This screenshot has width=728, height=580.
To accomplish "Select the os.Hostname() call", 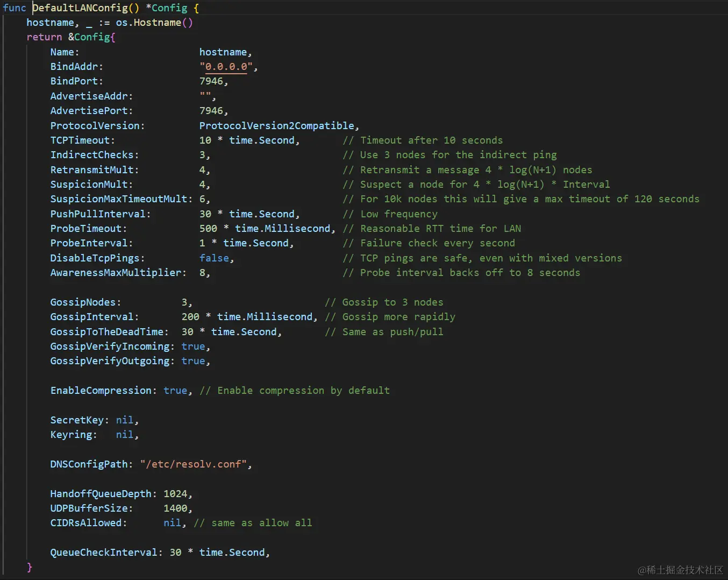I will (x=154, y=23).
